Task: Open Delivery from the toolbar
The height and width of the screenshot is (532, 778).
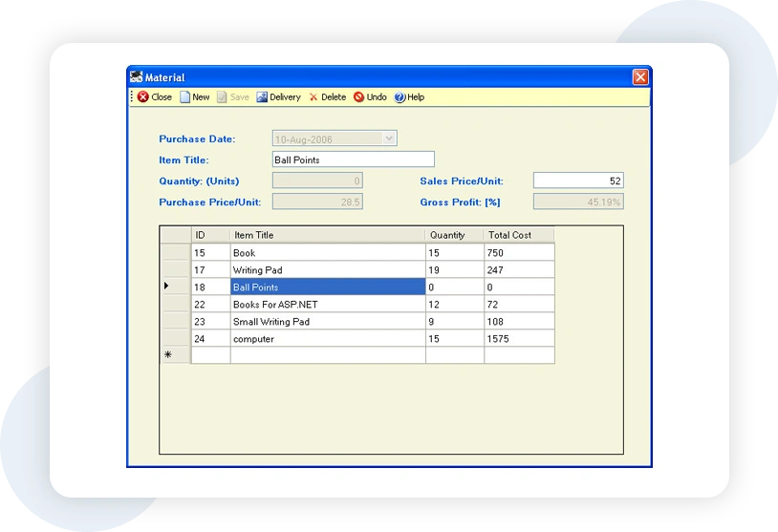Action: tap(262, 97)
